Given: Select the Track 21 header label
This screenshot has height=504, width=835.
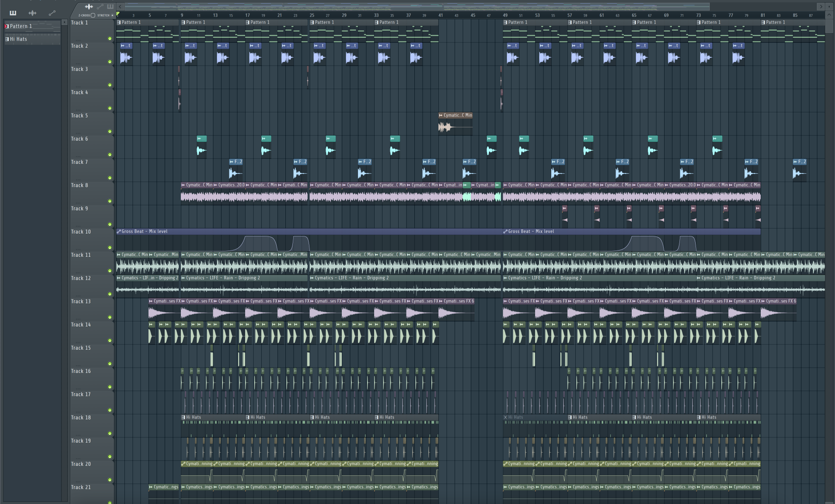Looking at the screenshot, I should (80, 487).
